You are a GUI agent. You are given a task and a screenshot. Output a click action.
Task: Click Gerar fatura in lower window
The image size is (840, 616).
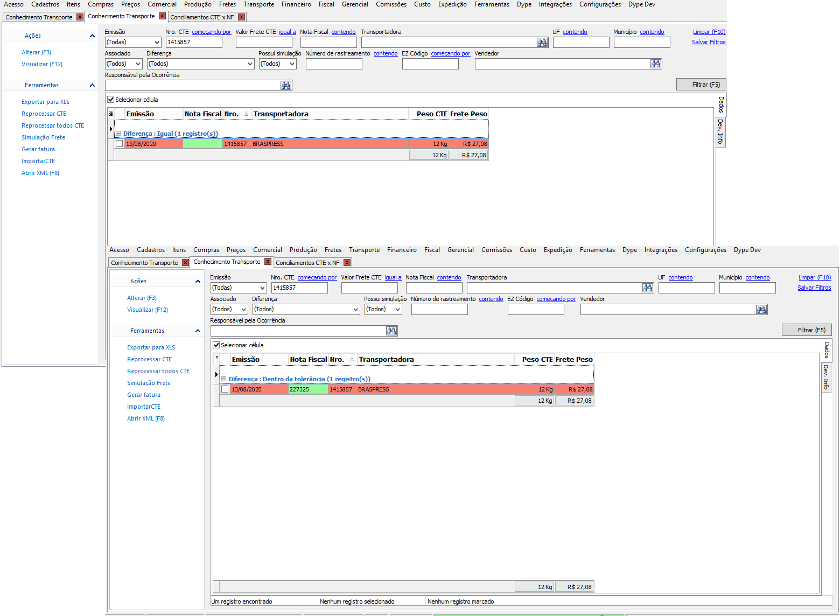(144, 395)
